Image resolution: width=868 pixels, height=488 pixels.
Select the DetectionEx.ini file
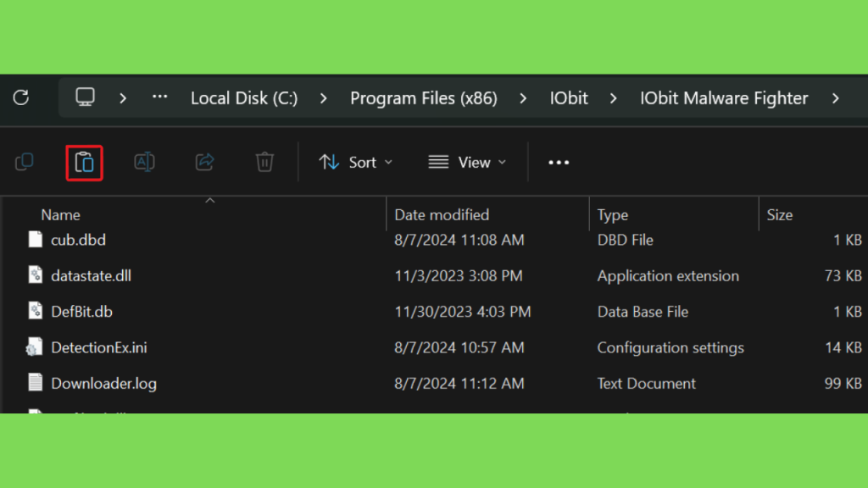pyautogui.click(x=99, y=347)
